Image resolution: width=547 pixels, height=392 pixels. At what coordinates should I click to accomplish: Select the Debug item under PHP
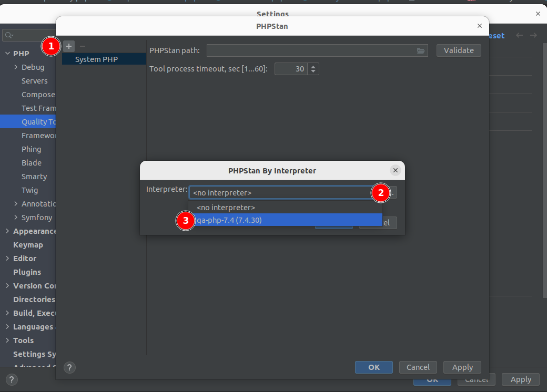coord(33,67)
